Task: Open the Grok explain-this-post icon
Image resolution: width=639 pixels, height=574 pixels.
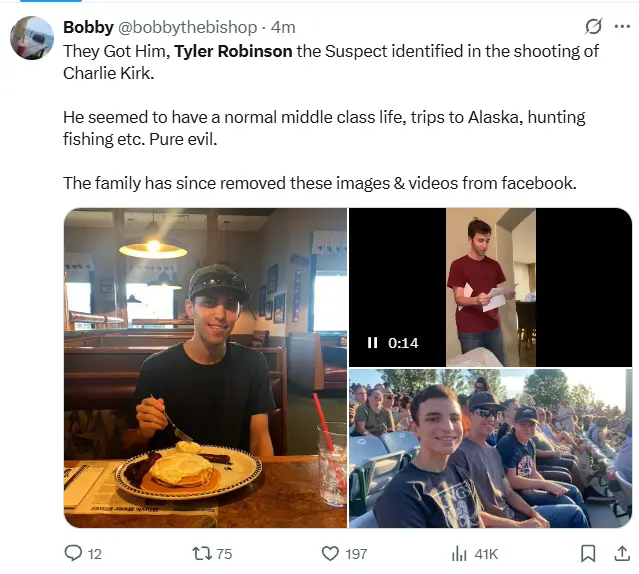Action: click(x=593, y=26)
